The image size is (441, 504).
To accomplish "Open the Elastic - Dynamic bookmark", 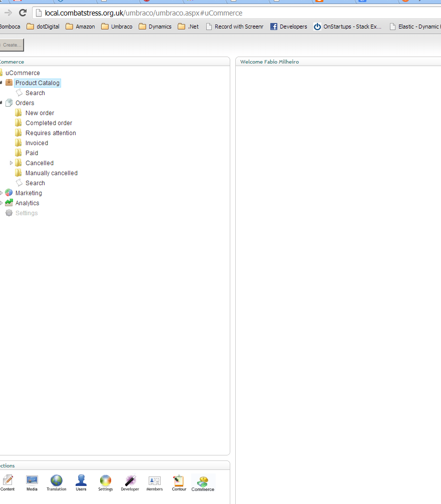I will click(x=415, y=27).
